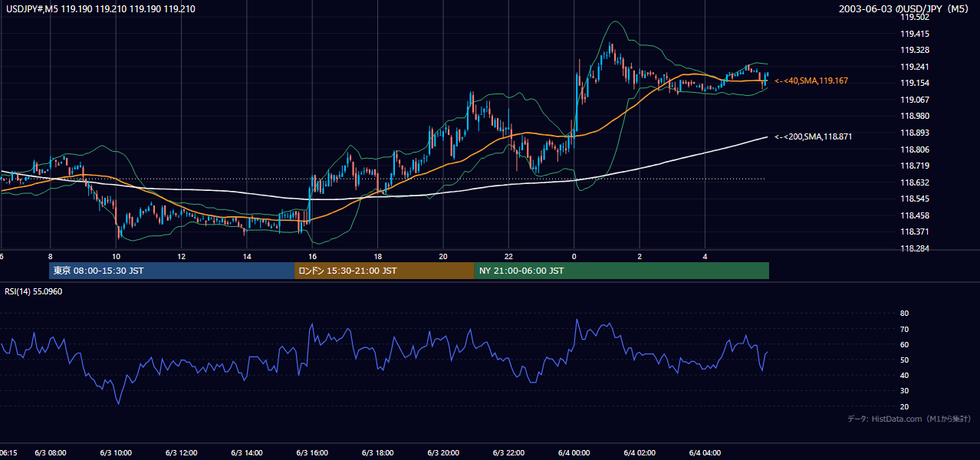Click the 6/3 16:00 time axis label

pos(312,452)
